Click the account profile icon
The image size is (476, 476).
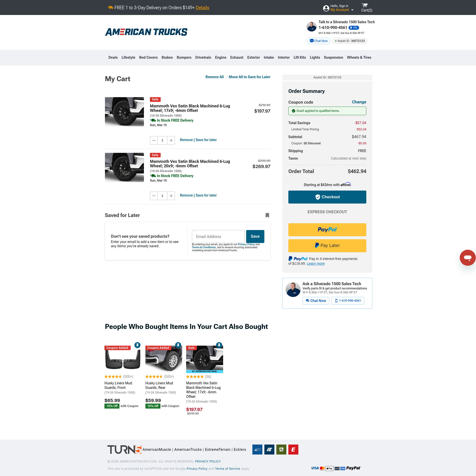point(326,8)
